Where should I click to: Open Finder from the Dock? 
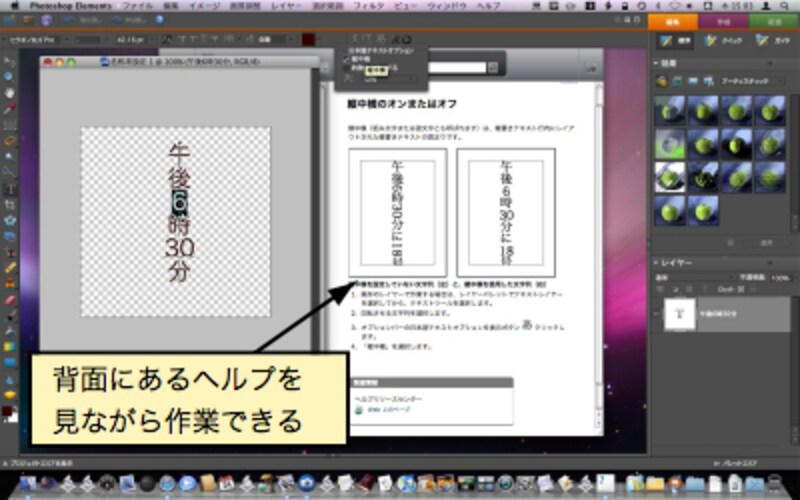(x=28, y=483)
